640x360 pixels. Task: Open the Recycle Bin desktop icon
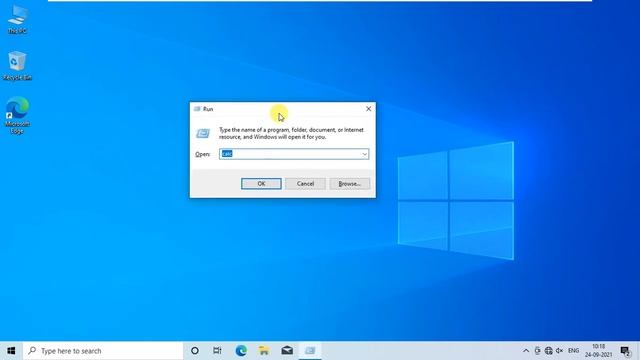(x=18, y=65)
